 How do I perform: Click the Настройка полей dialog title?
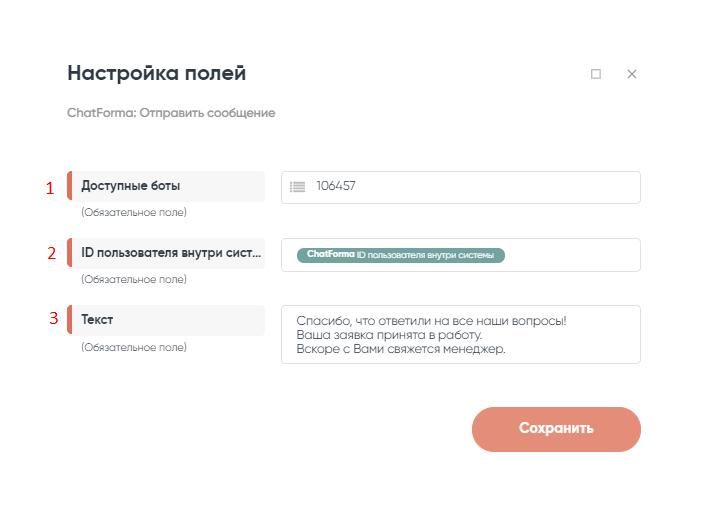[156, 73]
